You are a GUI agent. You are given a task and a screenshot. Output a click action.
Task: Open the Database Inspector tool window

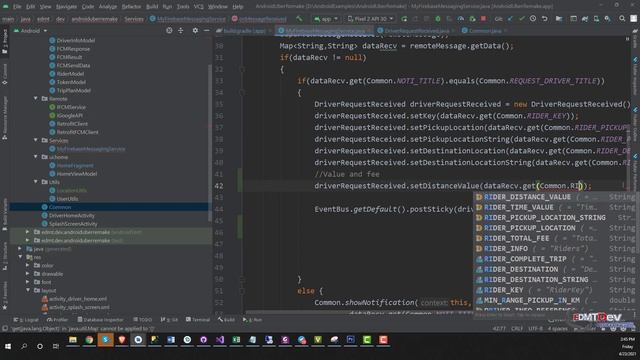pos(100,320)
